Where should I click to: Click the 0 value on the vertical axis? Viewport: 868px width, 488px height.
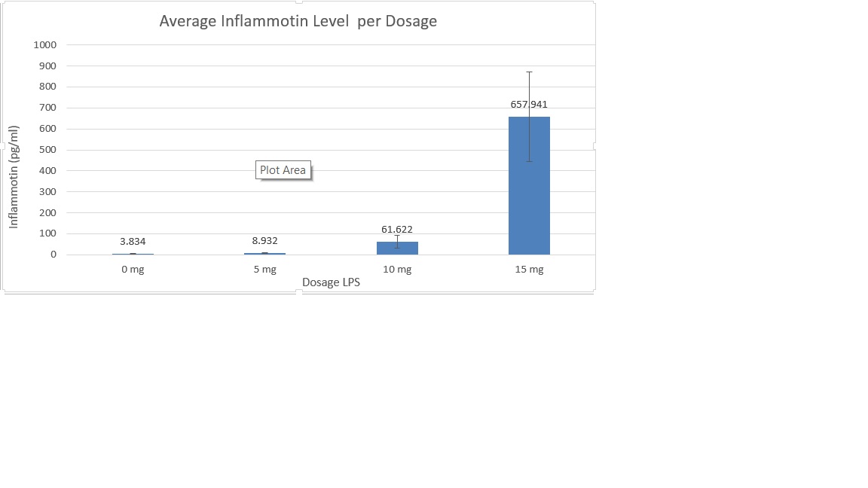pos(53,255)
